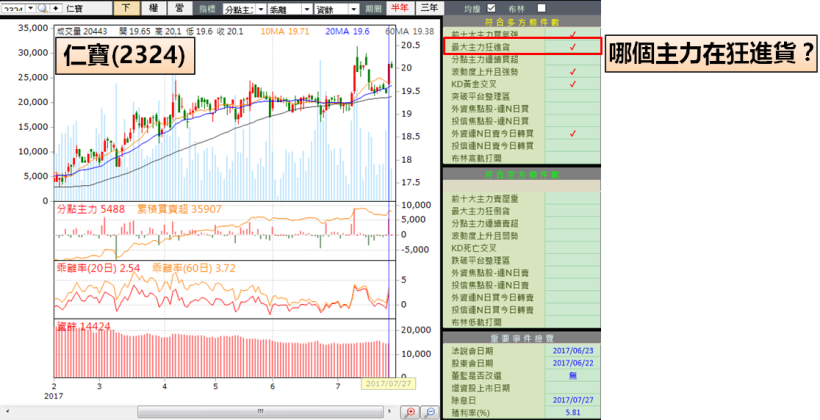
Task: Click 外資連N日買今日轉賣 row
Action: click(521, 297)
